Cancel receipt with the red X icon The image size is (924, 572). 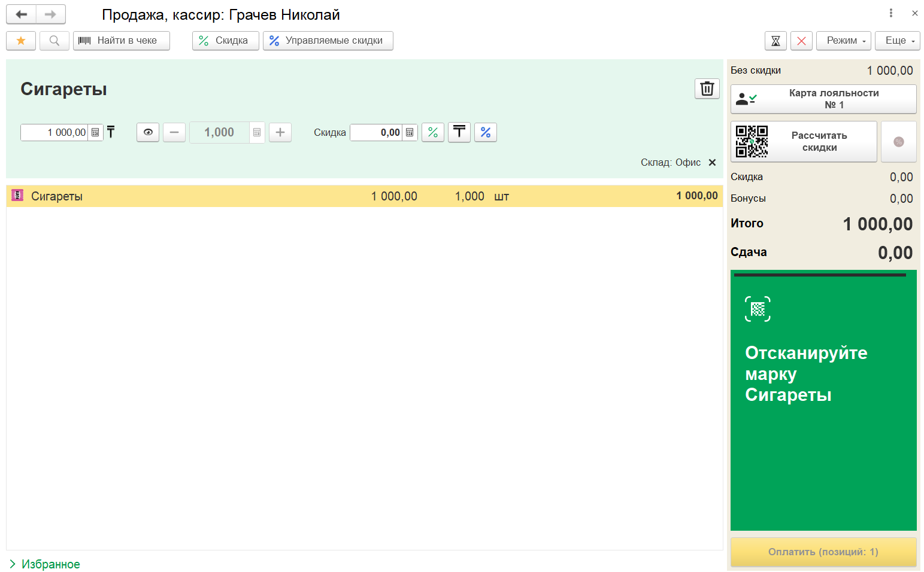801,41
